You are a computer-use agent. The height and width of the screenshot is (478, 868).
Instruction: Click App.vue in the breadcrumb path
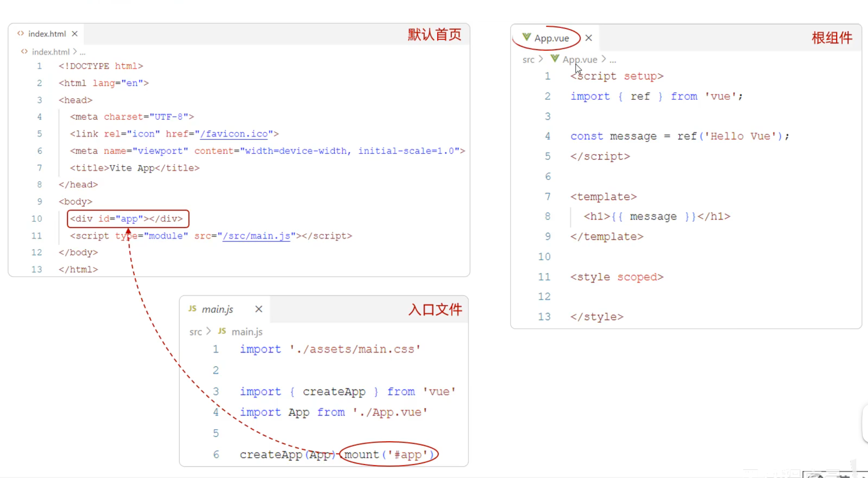580,60
